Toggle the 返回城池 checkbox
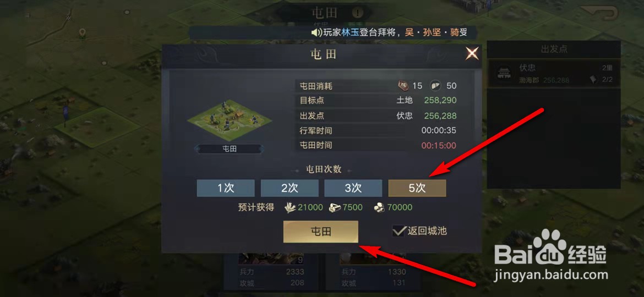 point(399,230)
